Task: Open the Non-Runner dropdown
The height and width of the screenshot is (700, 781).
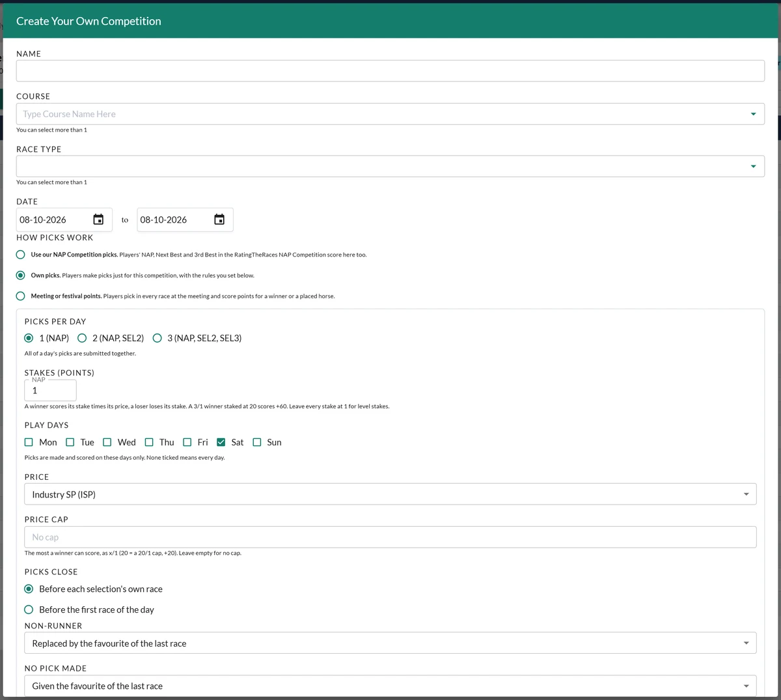Action: point(390,643)
